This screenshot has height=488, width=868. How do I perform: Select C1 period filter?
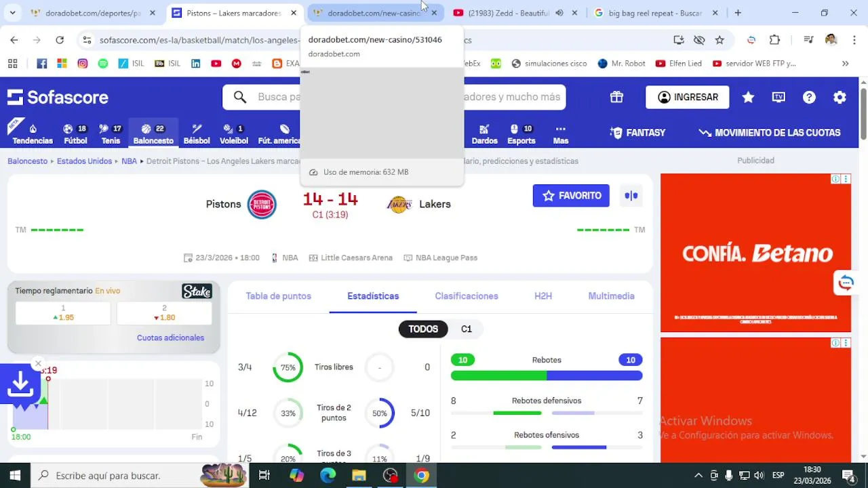(467, 329)
